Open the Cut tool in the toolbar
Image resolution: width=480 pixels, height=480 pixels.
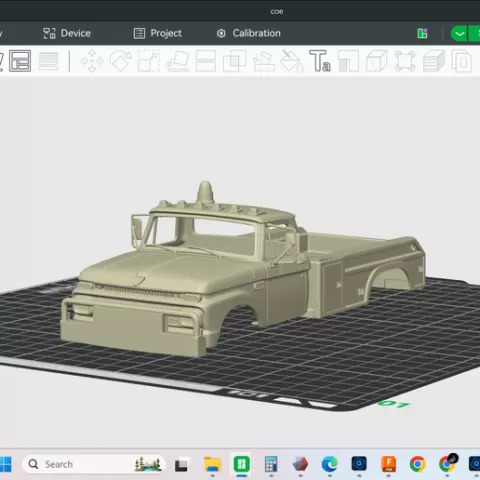(x=206, y=61)
